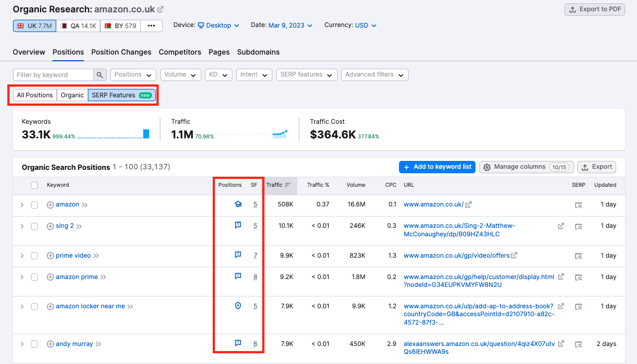Open www.amazon.co.uk/ URL external icon

tap(468, 204)
